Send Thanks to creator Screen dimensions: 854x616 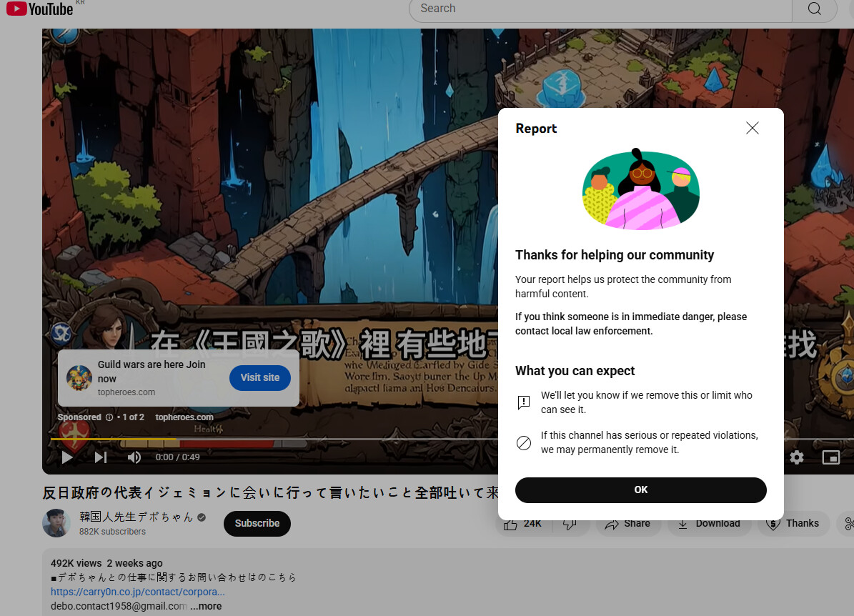point(793,523)
